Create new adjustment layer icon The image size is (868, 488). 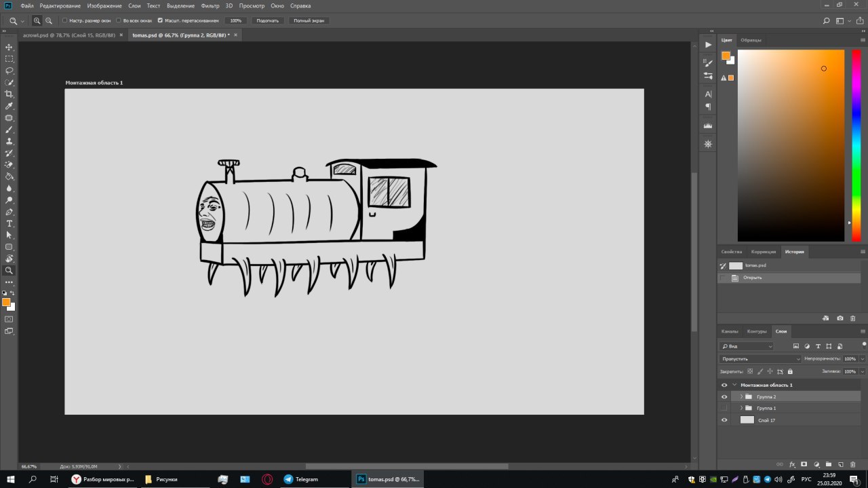click(816, 464)
